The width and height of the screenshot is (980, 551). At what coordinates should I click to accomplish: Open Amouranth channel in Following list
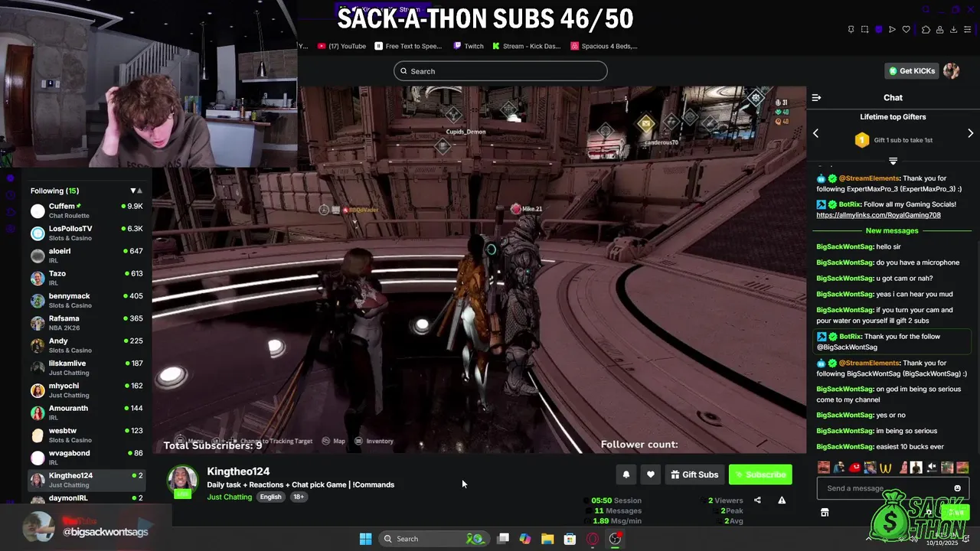click(x=87, y=412)
